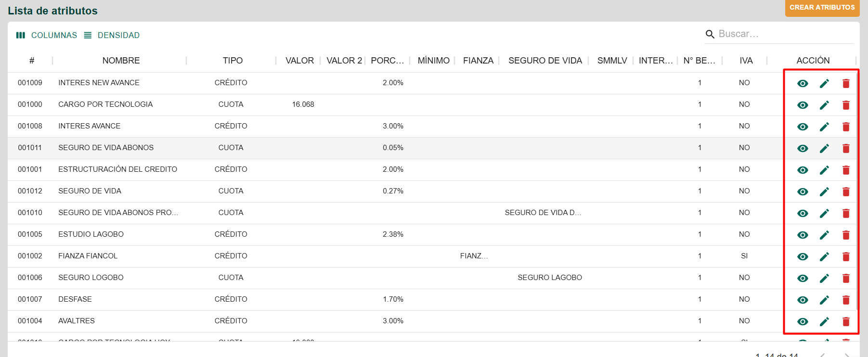The image size is (868, 357).
Task: Show details for SEGURO DE VIDA row 001012
Action: 803,192
